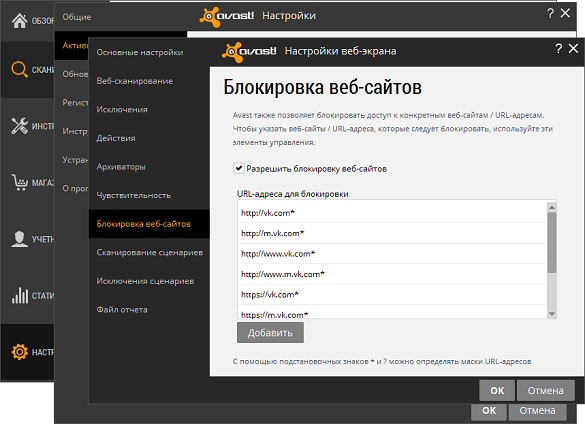Click scroll down arrow of URL list
This screenshot has width=585, height=424.
(552, 314)
